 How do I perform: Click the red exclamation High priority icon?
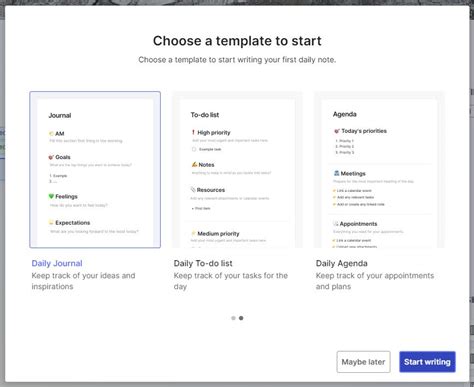point(193,132)
